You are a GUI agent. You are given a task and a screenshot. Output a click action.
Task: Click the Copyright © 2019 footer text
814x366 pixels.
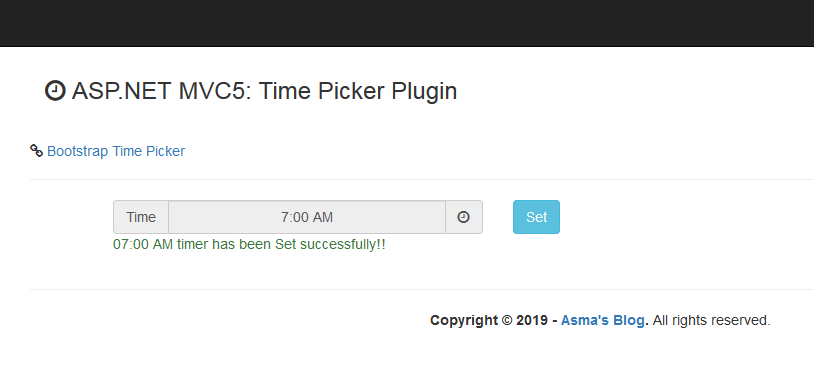pyautogui.click(x=489, y=320)
